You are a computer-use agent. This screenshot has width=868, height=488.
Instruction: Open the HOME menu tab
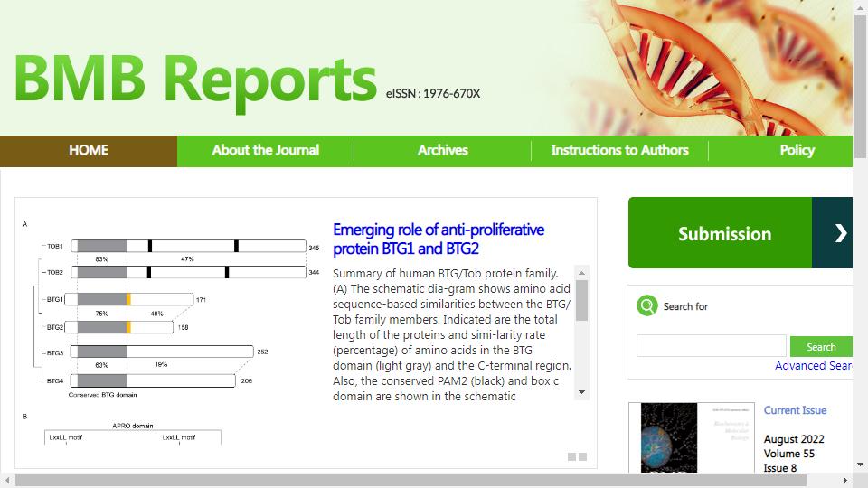pos(89,151)
